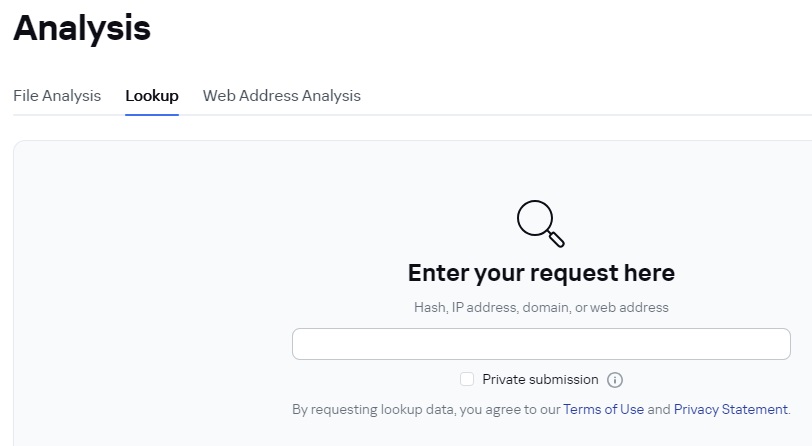
Task: Click the Private submission label text
Action: (540, 379)
